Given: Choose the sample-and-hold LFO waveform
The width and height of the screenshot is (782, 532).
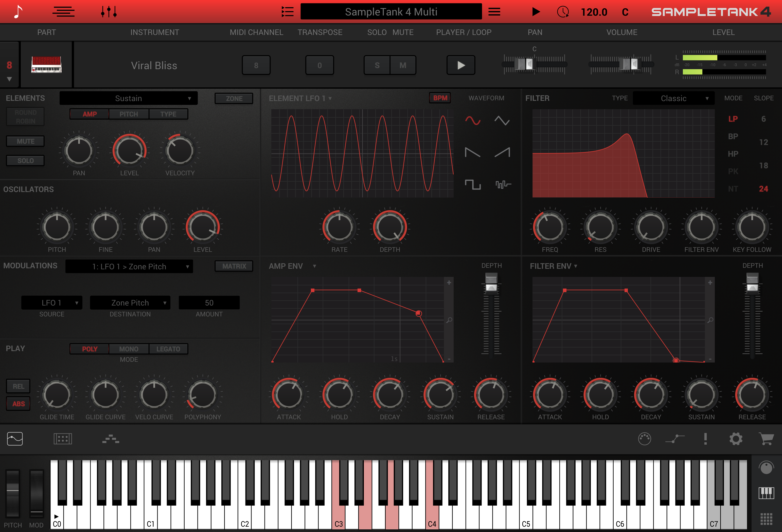Looking at the screenshot, I should 503,184.
